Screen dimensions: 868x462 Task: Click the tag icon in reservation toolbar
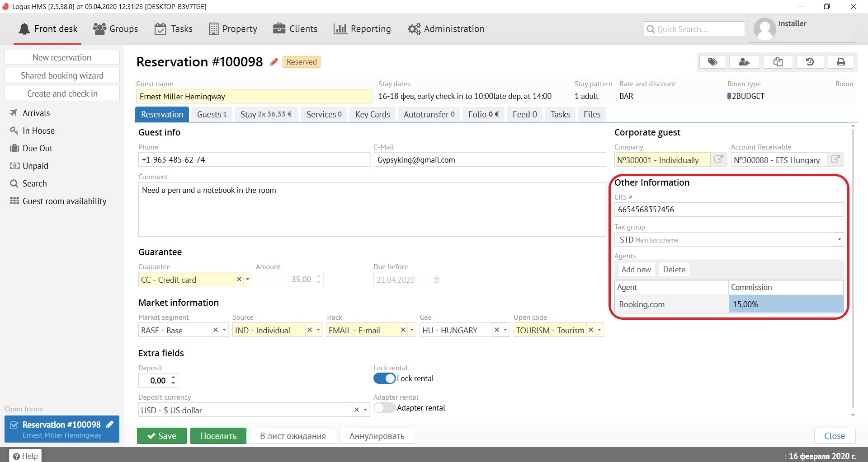[712, 62]
